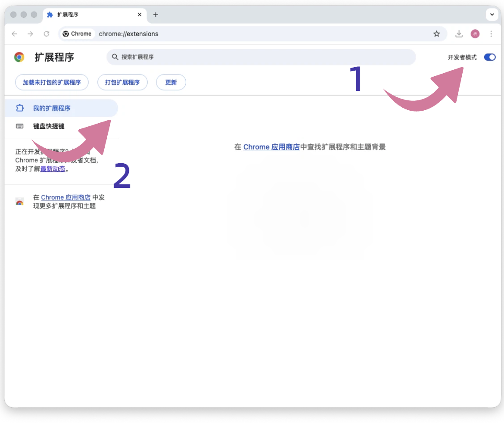Open the downloads icon in toolbar
This screenshot has height=423, width=504.
[459, 34]
